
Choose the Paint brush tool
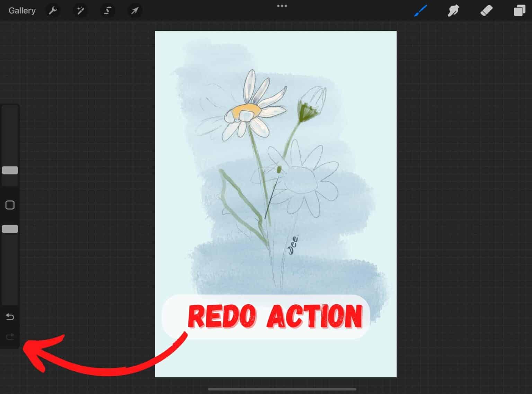pyautogui.click(x=420, y=10)
